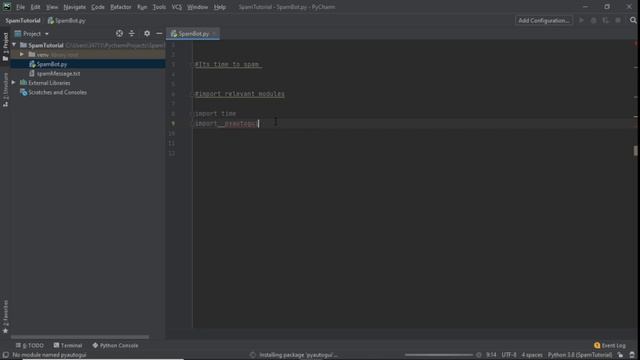The height and width of the screenshot is (360, 640).
Task: Click UTF-8 encoding selector
Action: pos(509,355)
